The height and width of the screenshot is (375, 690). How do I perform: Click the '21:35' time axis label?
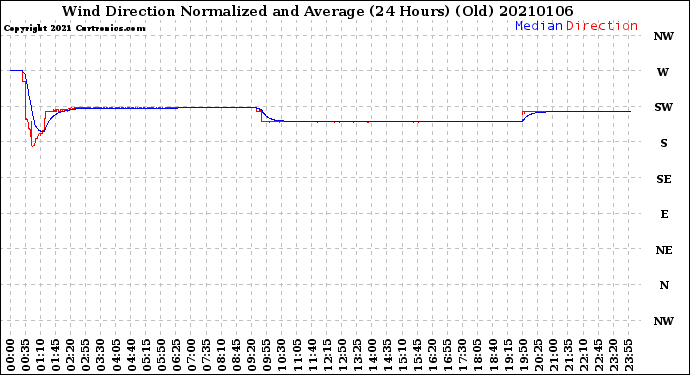pyautogui.click(x=568, y=355)
